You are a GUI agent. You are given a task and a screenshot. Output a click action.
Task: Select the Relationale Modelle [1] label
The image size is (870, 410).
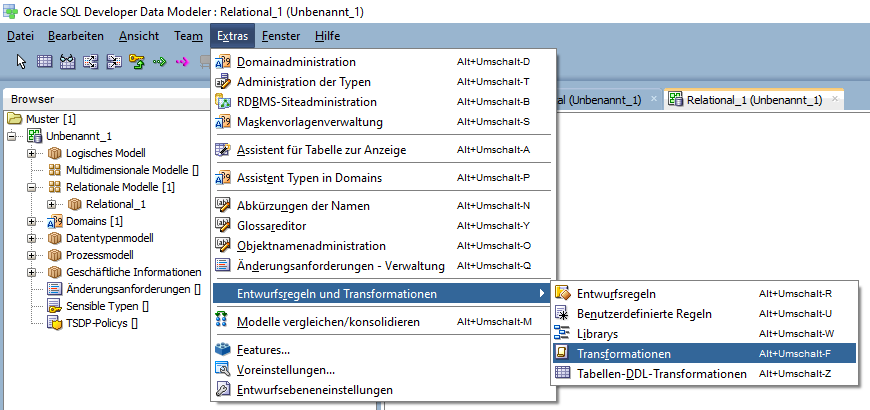pos(120,187)
